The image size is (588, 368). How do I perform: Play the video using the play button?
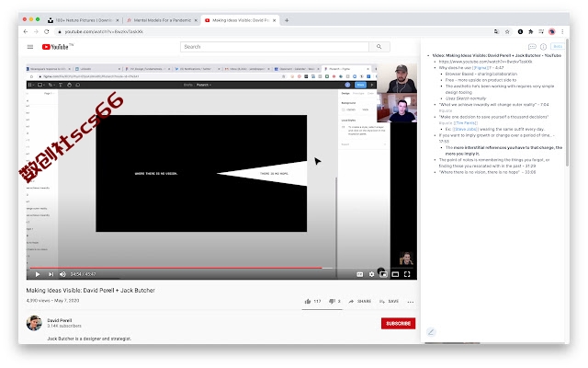point(38,274)
